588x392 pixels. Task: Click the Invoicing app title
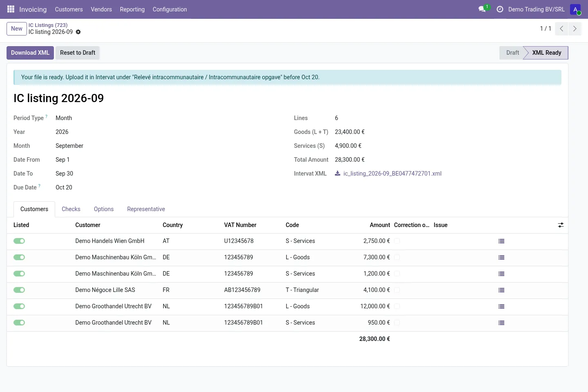(33, 9)
